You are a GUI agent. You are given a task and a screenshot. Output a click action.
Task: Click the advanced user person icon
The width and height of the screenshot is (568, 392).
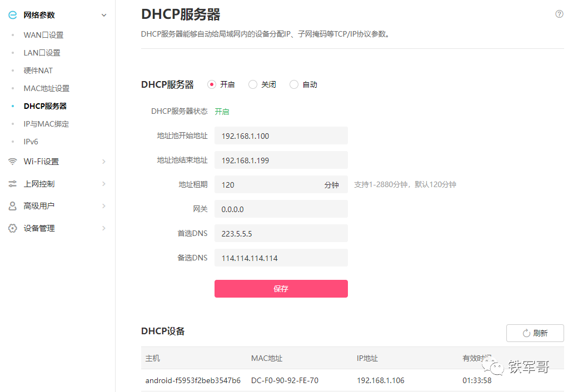(x=12, y=206)
